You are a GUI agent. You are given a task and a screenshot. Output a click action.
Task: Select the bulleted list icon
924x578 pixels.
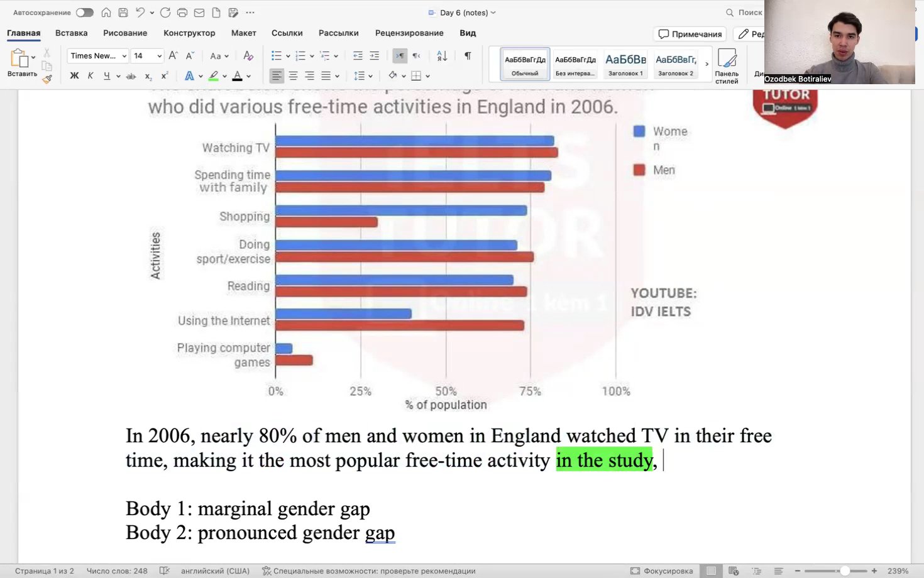[x=275, y=55]
